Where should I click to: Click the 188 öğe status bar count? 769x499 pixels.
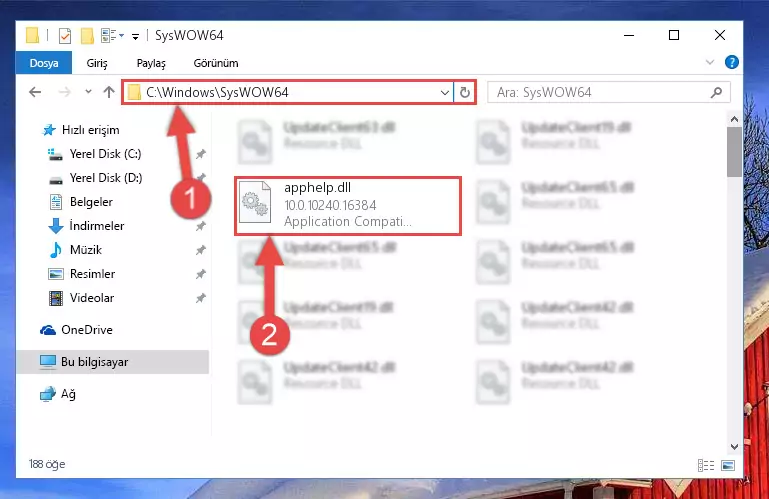click(x=47, y=464)
